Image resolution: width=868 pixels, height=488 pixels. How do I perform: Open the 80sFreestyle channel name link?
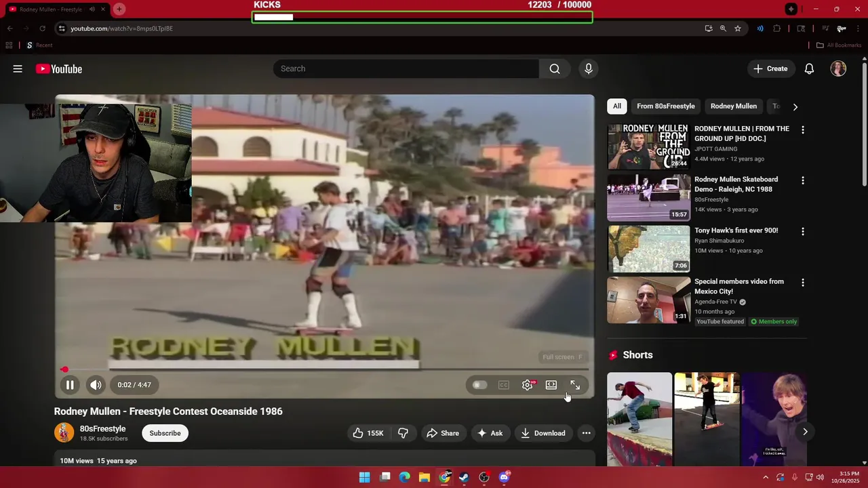coord(102,428)
